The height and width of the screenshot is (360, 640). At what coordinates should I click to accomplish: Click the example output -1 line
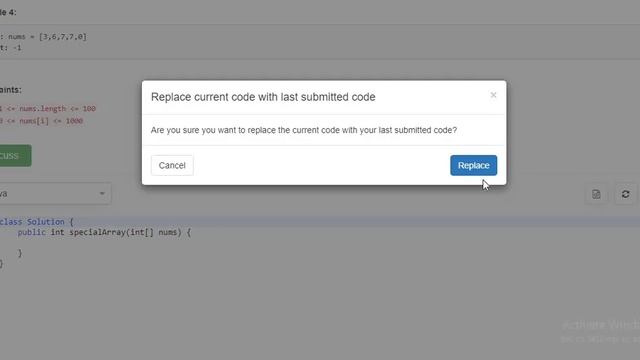click(x=11, y=48)
